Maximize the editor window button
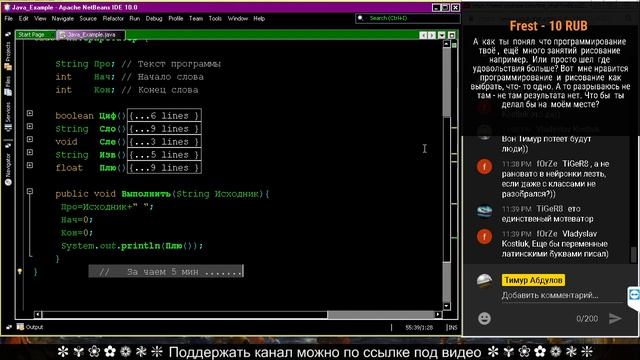Viewport: 640px width, 360px height. click(451, 35)
